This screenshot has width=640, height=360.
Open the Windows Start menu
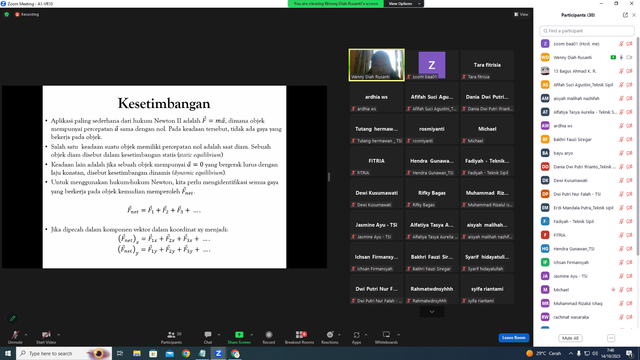point(8,353)
